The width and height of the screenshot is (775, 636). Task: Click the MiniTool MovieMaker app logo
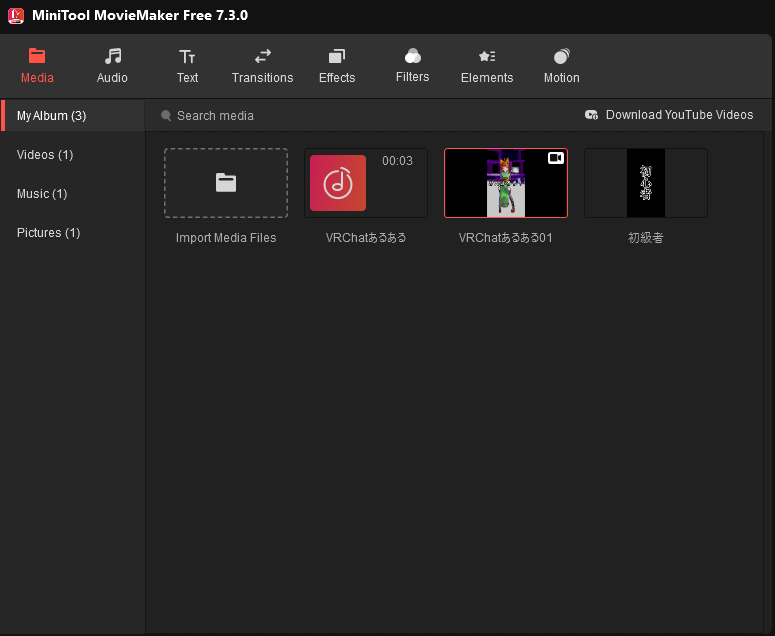[x=16, y=15]
